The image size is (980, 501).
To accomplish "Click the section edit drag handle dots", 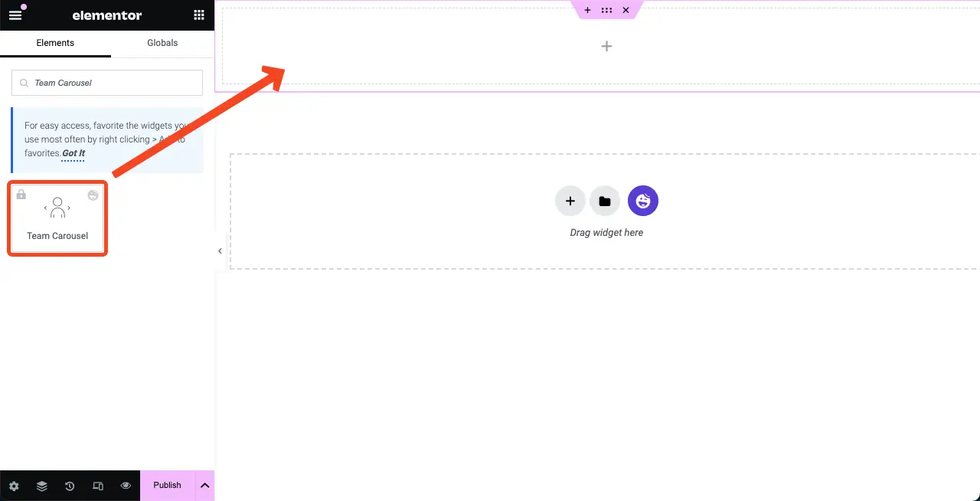I will pos(606,10).
